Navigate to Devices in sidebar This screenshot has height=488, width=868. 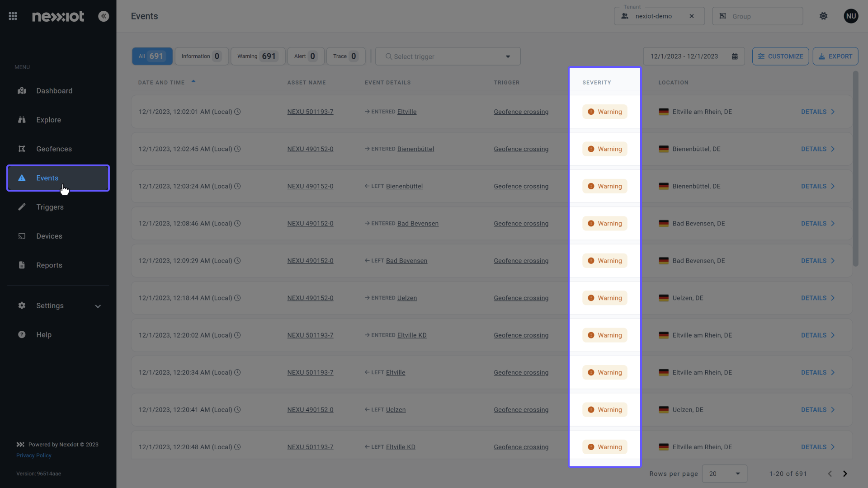pos(58,236)
